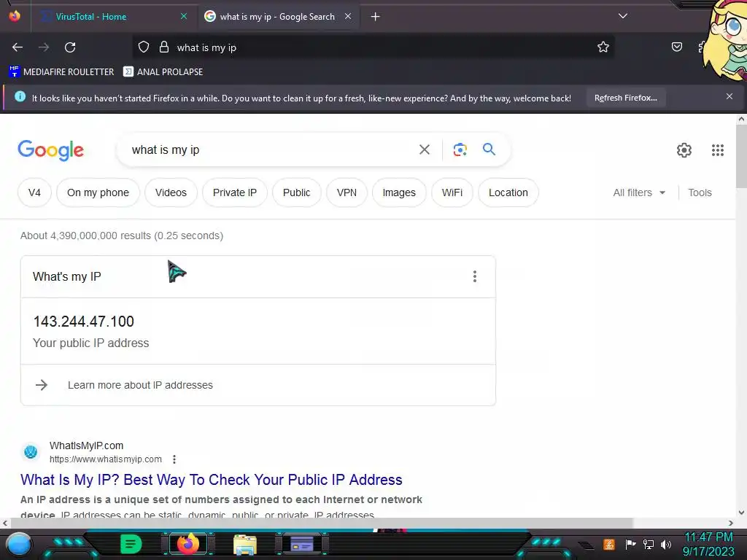
Task: Switch to Images results
Action: click(x=399, y=192)
